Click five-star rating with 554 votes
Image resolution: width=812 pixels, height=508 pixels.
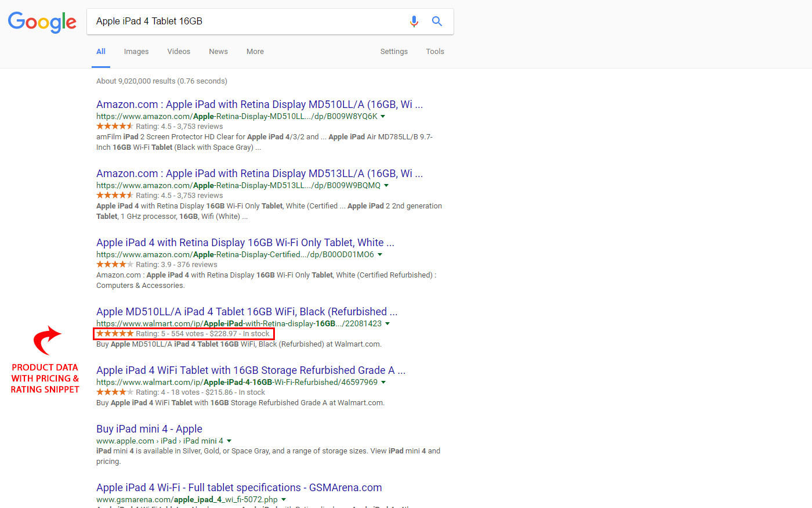click(x=115, y=333)
